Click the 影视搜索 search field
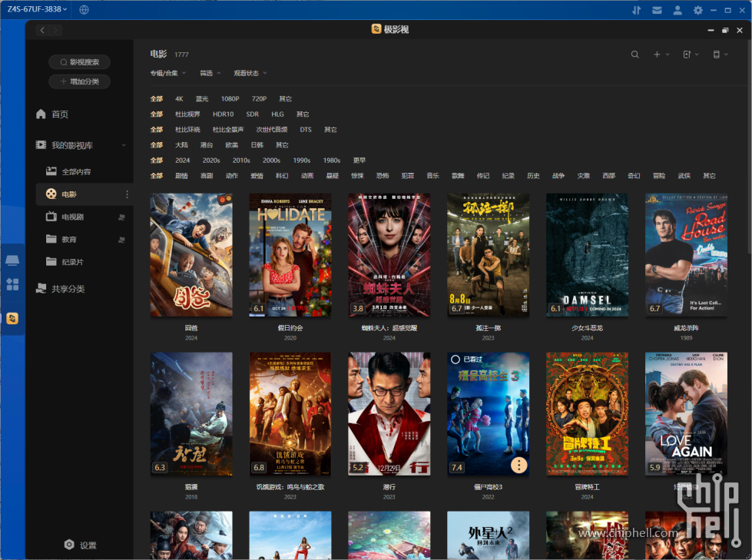The image size is (752, 560). (x=79, y=62)
